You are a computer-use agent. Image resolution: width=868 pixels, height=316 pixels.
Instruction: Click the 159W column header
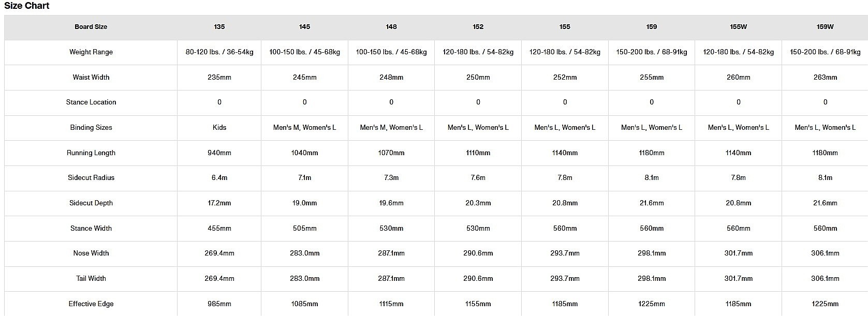point(825,27)
